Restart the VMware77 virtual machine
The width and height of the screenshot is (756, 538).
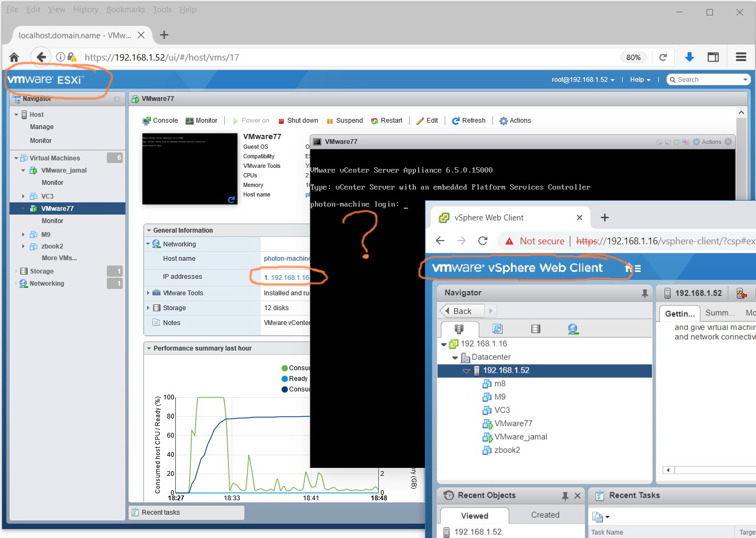point(387,121)
